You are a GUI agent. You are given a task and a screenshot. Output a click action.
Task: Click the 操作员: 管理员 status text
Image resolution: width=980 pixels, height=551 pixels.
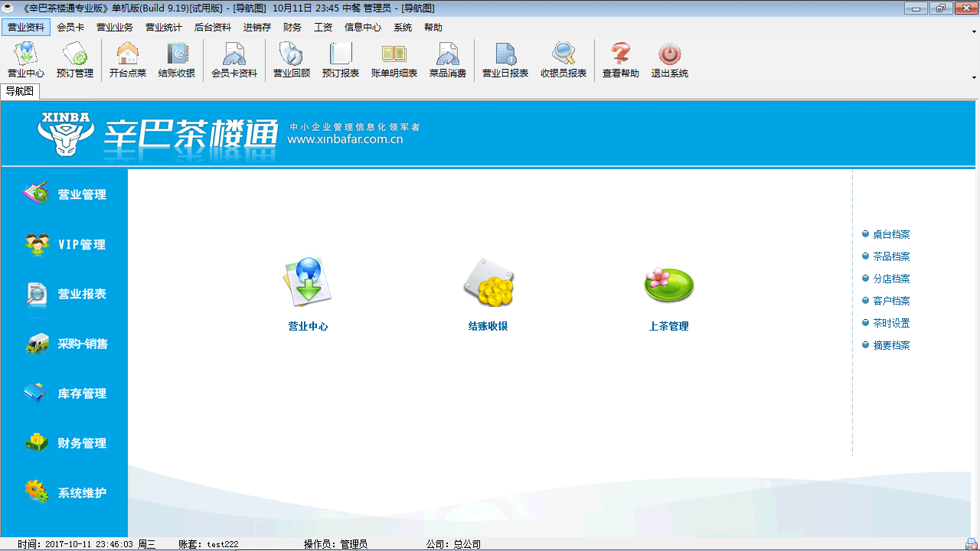[x=335, y=544]
